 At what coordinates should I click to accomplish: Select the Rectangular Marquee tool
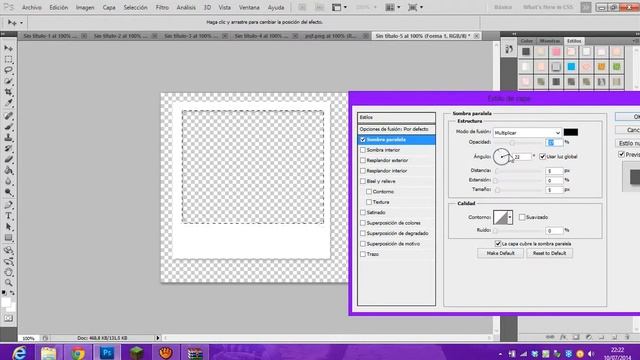(8, 60)
